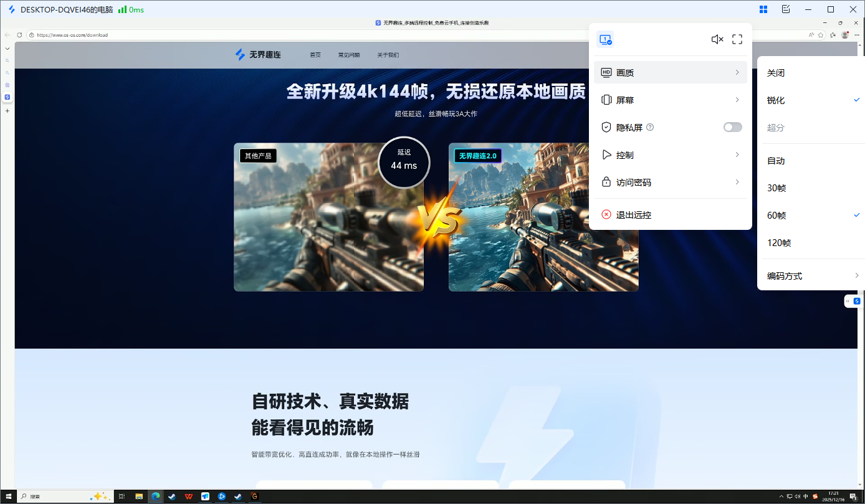Open the 画质 quality settings
The height and width of the screenshot is (504, 865).
tap(625, 72)
